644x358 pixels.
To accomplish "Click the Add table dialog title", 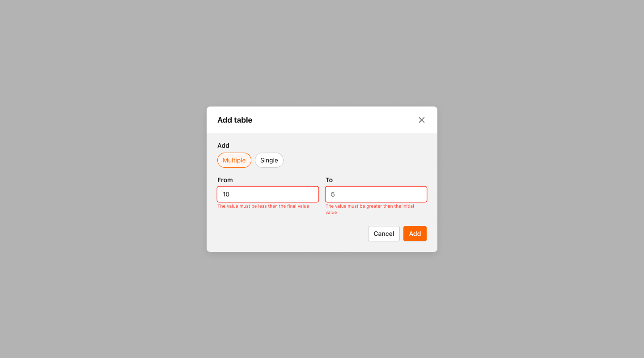I will click(235, 120).
